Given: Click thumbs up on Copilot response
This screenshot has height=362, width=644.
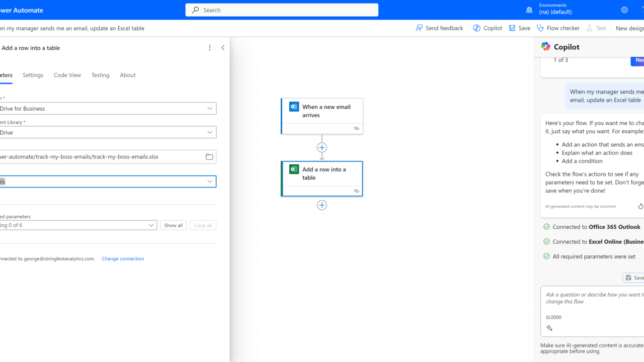Looking at the screenshot, I should point(640,206).
